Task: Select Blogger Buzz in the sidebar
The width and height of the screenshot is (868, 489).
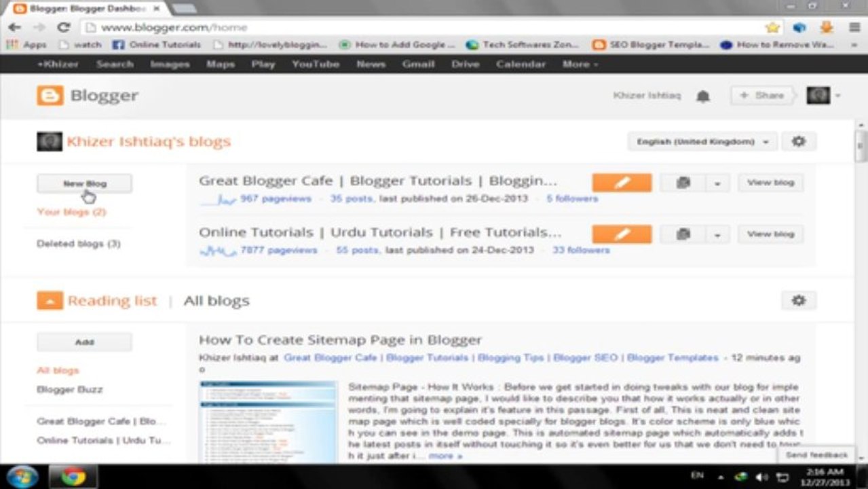Action: (x=70, y=390)
